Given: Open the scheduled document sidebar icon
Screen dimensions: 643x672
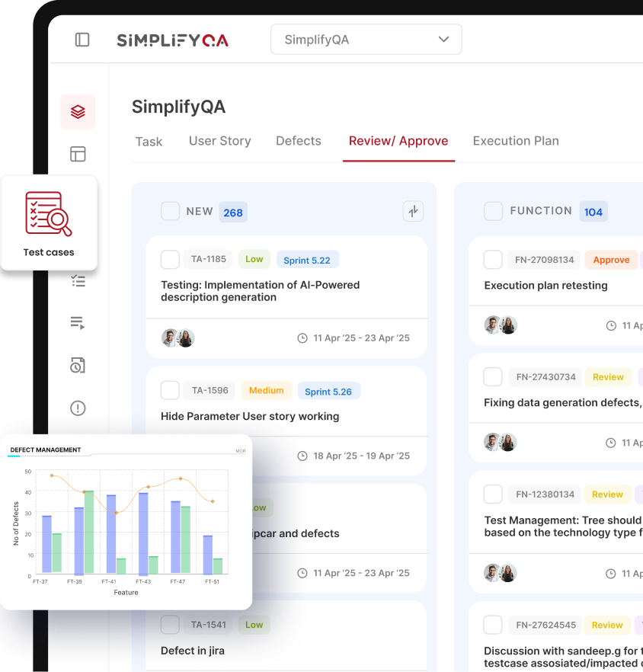Looking at the screenshot, I should coord(78,366).
